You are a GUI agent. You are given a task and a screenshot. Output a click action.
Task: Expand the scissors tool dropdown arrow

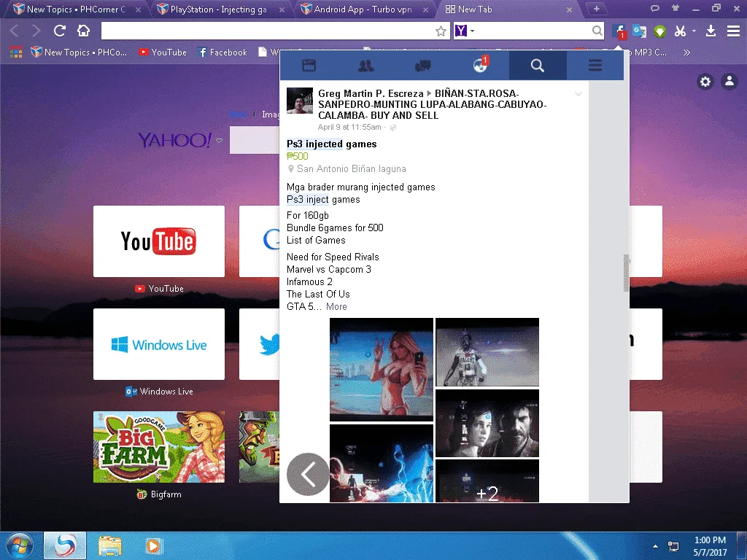tap(694, 31)
